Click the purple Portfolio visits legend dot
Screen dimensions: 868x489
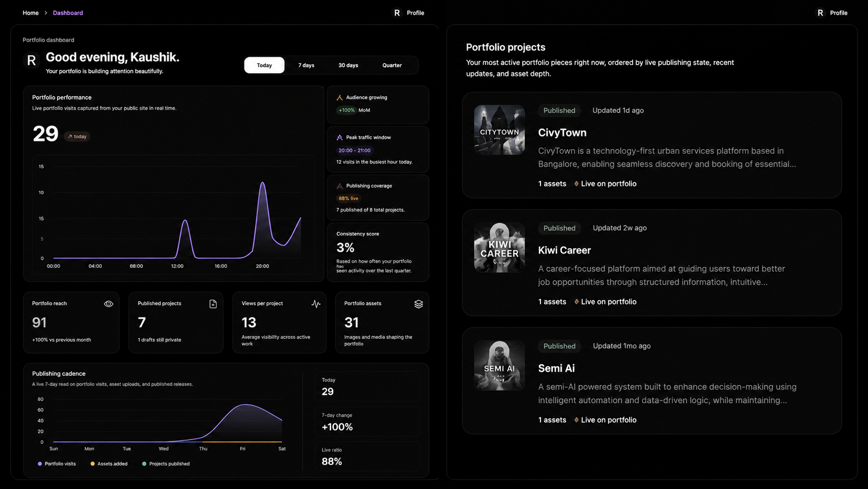coord(40,464)
